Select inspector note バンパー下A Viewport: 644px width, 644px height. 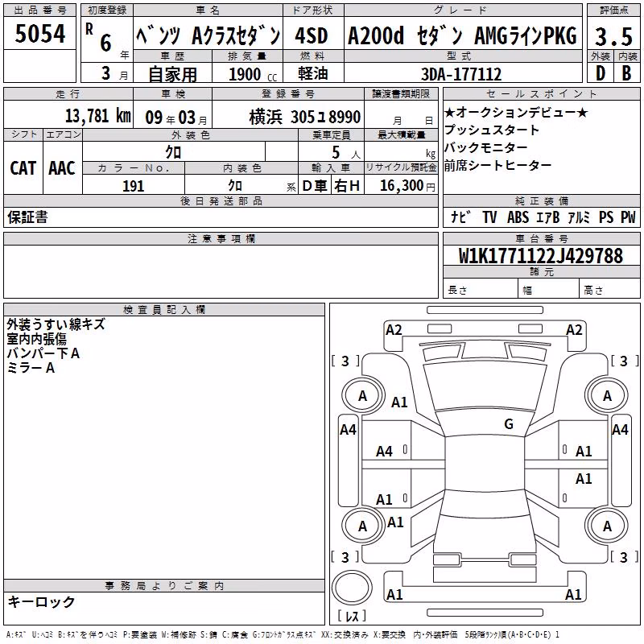pos(43,353)
